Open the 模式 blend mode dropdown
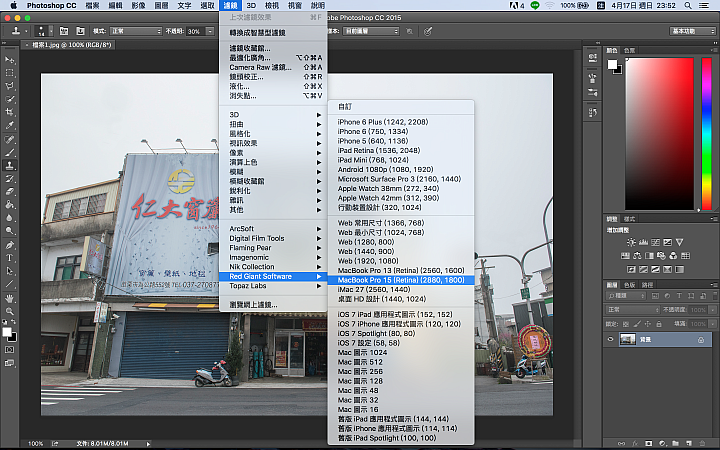Viewport: 720px width, 450px height. [136, 31]
